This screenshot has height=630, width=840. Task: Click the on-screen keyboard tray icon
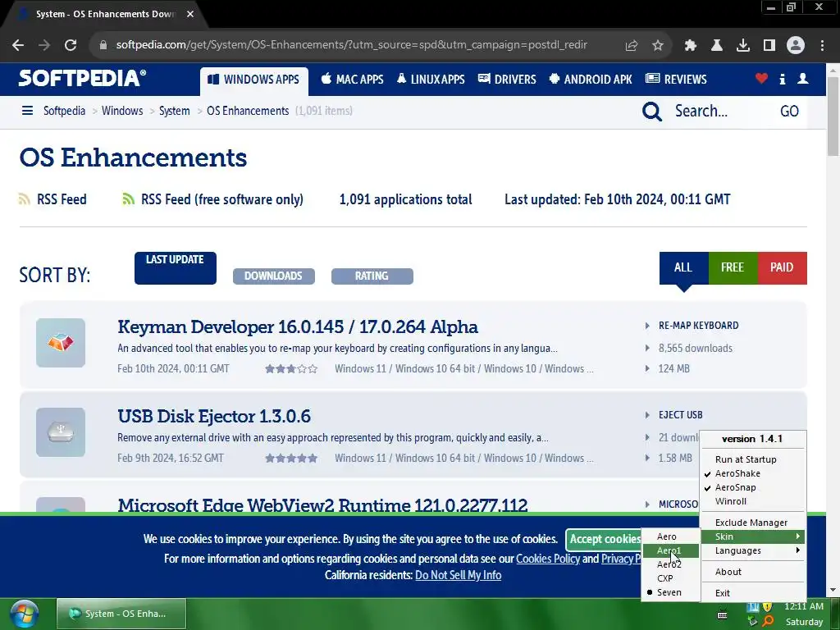pos(722,614)
